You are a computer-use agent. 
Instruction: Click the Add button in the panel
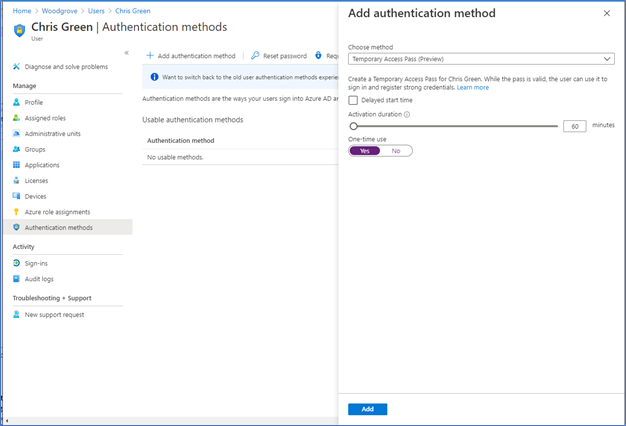pos(367,409)
